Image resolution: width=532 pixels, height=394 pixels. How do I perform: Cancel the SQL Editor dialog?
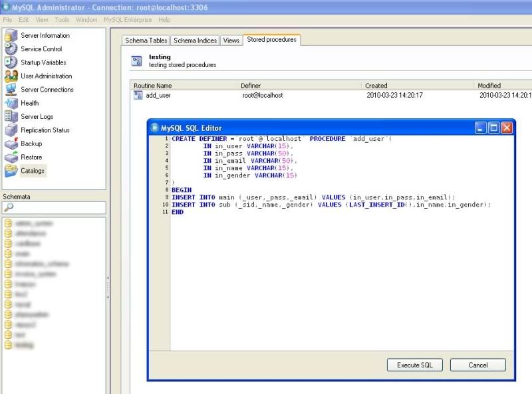477,365
